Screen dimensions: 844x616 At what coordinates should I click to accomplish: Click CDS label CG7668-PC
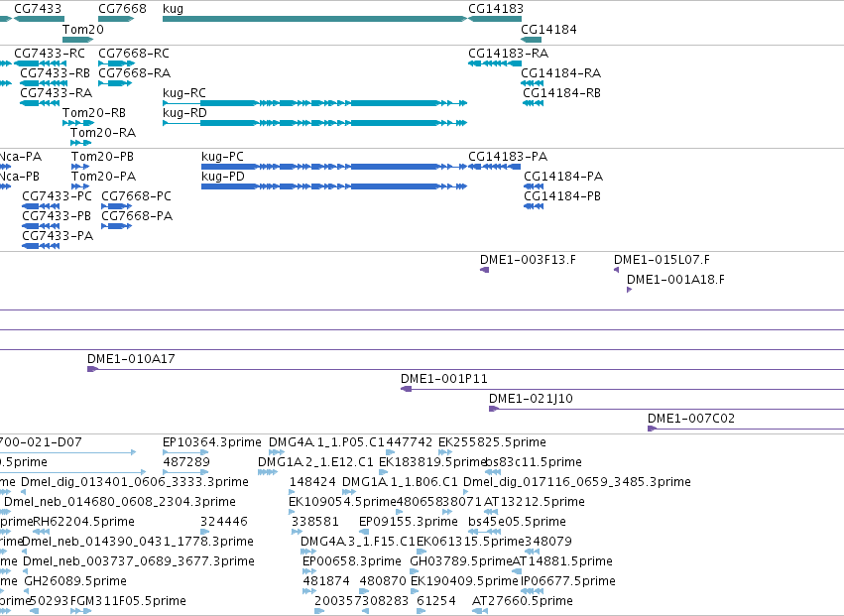pos(136,196)
